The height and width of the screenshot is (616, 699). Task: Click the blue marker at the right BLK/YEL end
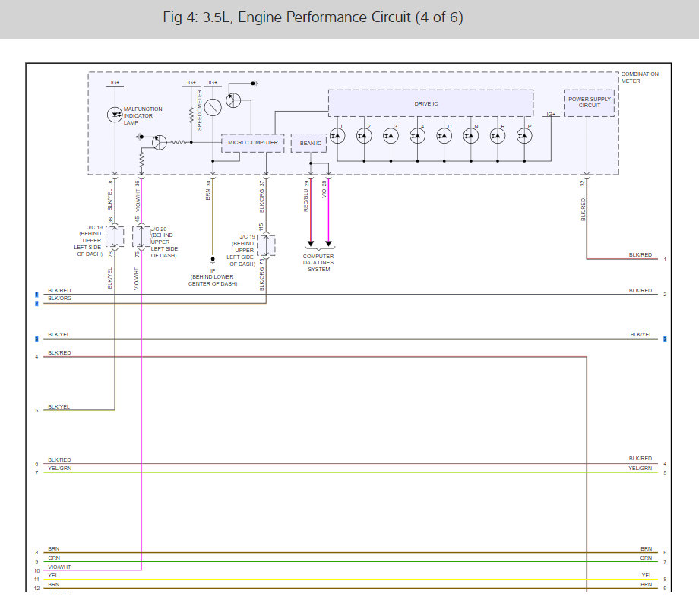(x=665, y=340)
